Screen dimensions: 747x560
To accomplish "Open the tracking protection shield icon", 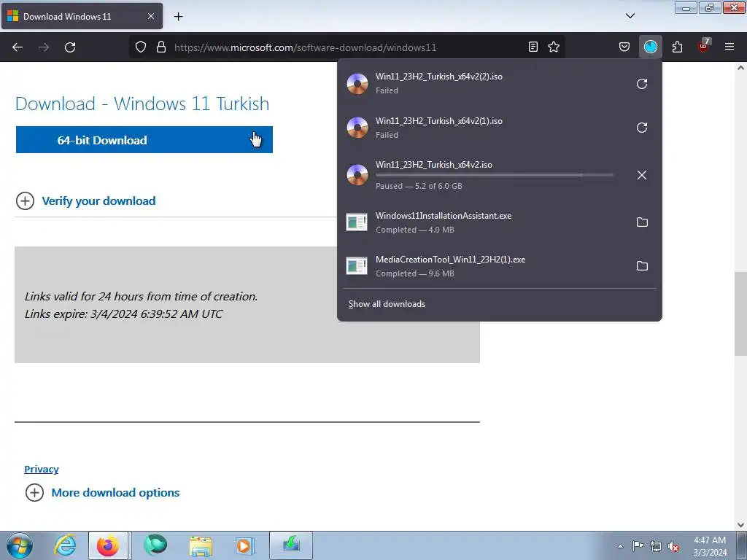I will 141,47.
